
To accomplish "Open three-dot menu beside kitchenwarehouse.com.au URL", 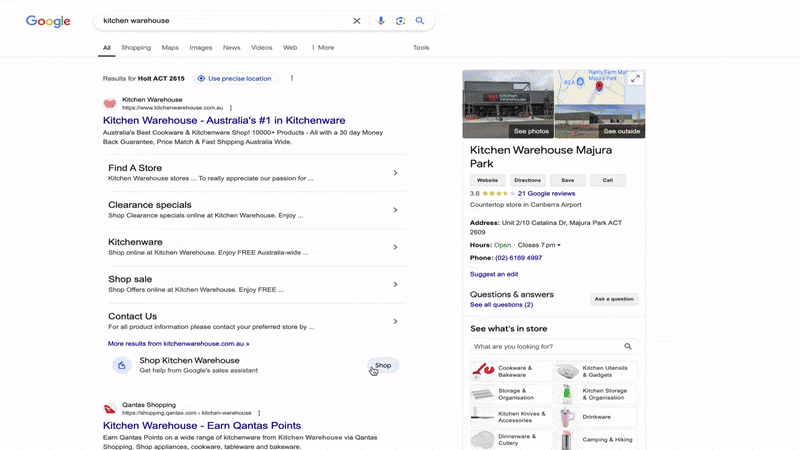I will [x=231, y=108].
